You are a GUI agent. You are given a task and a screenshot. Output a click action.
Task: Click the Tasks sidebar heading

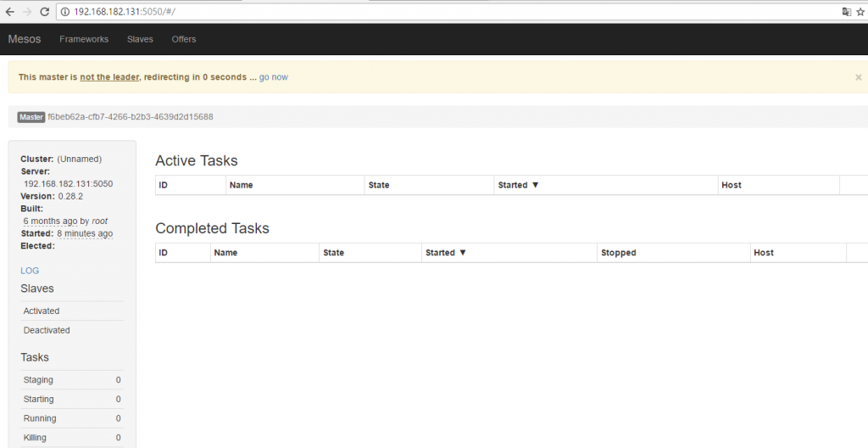(x=35, y=357)
